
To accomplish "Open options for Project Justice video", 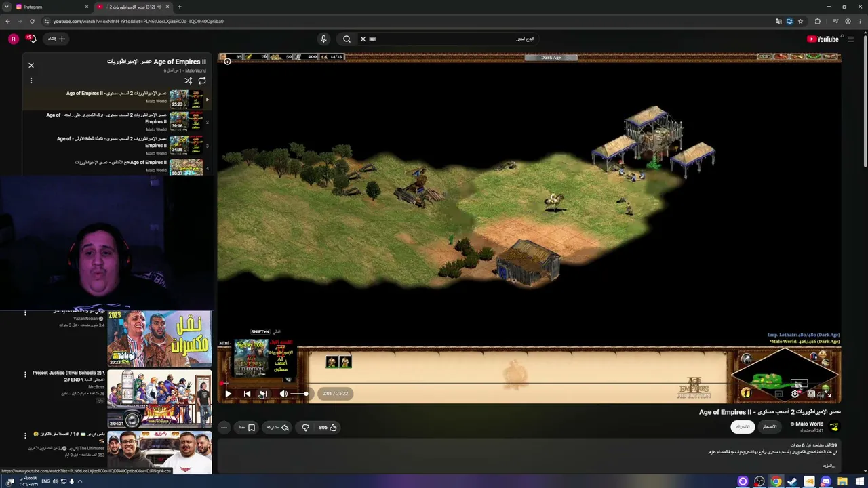I will click(x=25, y=374).
